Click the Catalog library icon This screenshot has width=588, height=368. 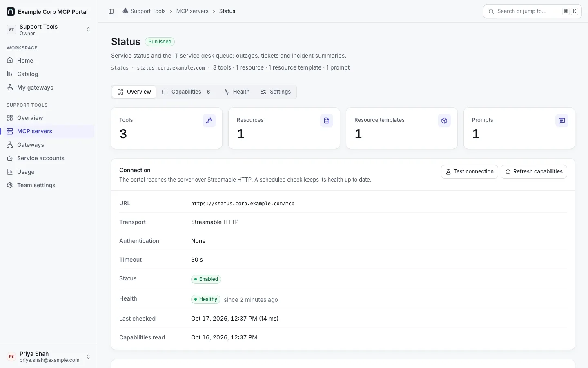pos(10,74)
